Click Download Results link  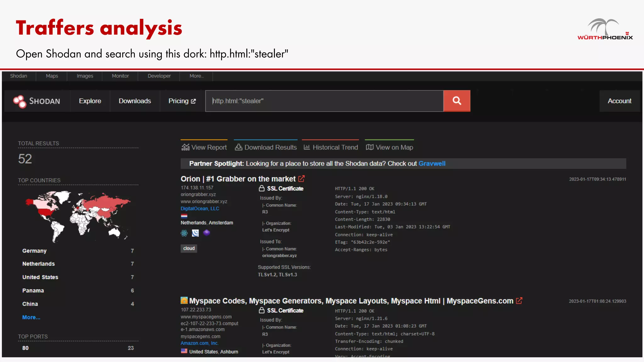tap(266, 147)
